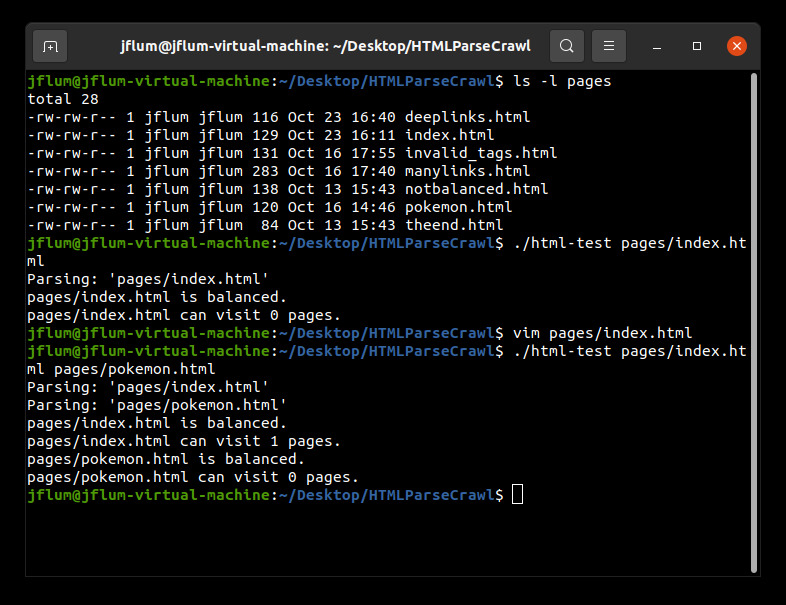Click file size 283 in listing
This screenshot has height=605, width=786.
265,171
